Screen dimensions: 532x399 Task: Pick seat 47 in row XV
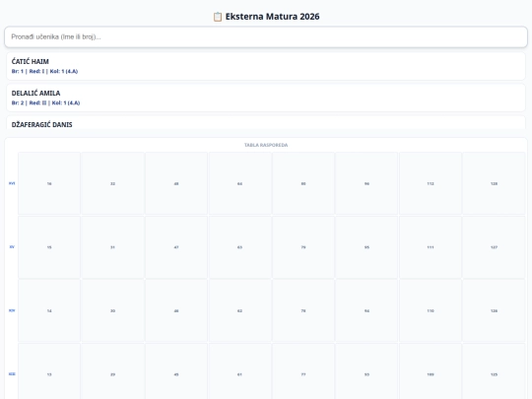coord(176,247)
